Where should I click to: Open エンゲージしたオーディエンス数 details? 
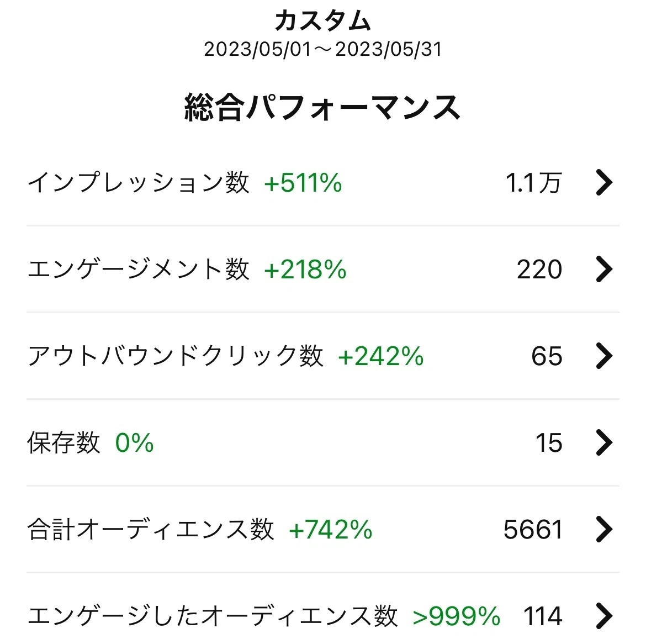point(323,609)
